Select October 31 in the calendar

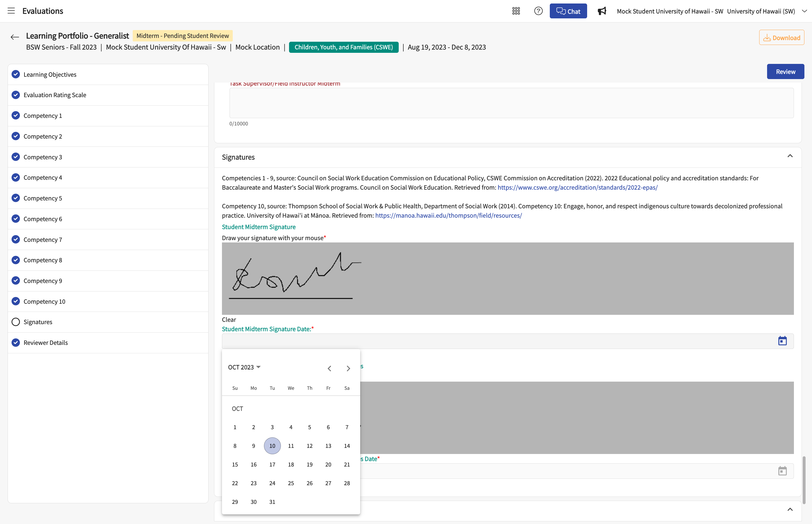272,502
